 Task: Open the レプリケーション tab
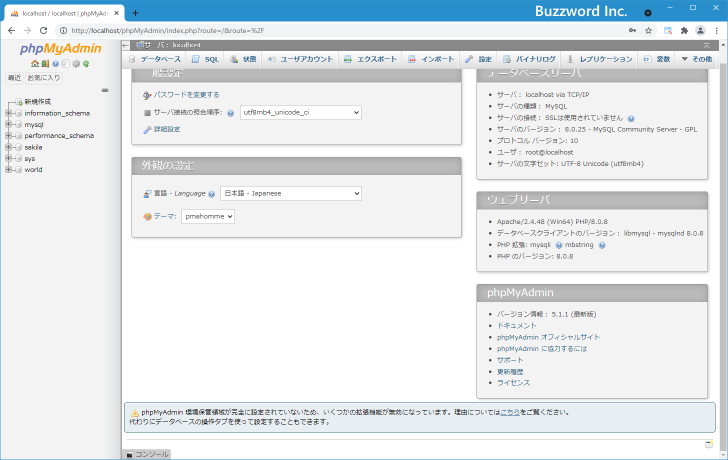599,59
